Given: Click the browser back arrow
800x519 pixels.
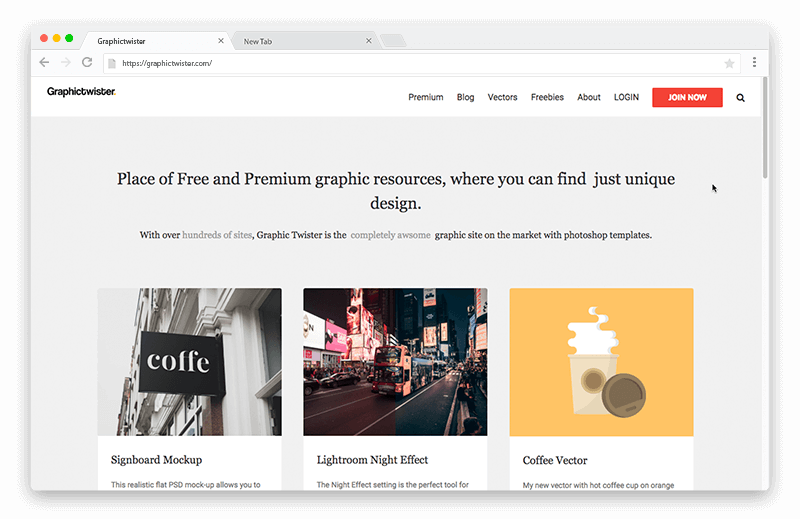Looking at the screenshot, I should (x=44, y=62).
